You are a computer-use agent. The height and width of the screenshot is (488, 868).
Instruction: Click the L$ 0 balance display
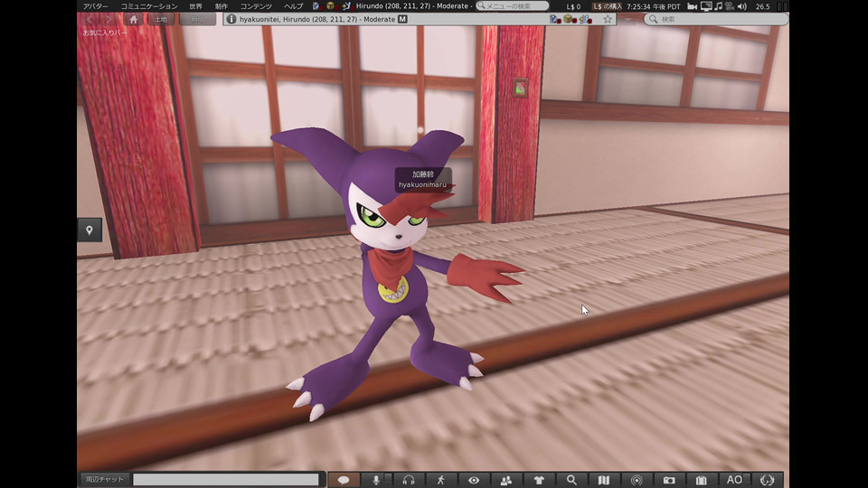pyautogui.click(x=573, y=6)
